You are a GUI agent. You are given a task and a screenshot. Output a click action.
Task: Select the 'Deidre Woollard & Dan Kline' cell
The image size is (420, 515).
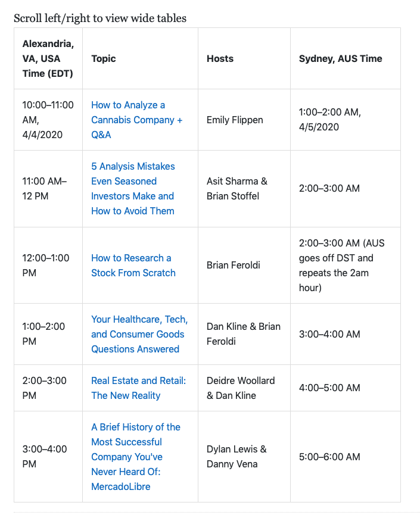click(241, 388)
